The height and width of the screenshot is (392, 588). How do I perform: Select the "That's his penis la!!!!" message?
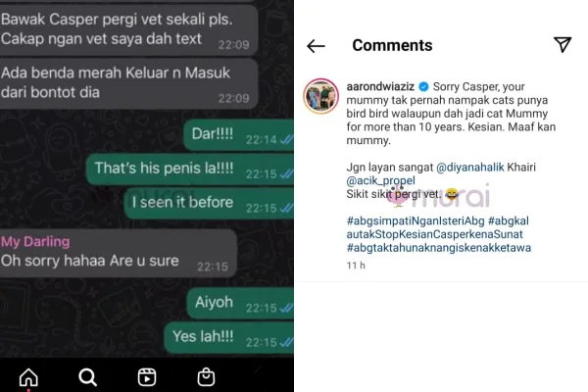point(190,169)
